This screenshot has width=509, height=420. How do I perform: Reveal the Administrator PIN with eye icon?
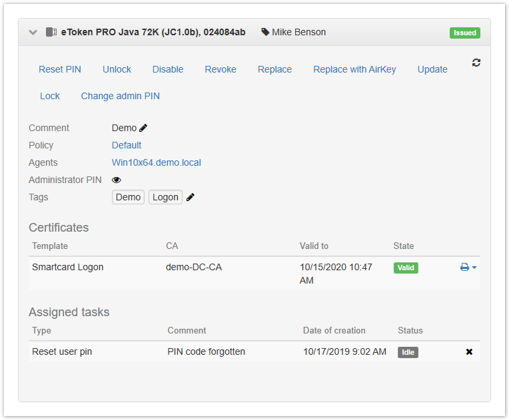pyautogui.click(x=117, y=180)
